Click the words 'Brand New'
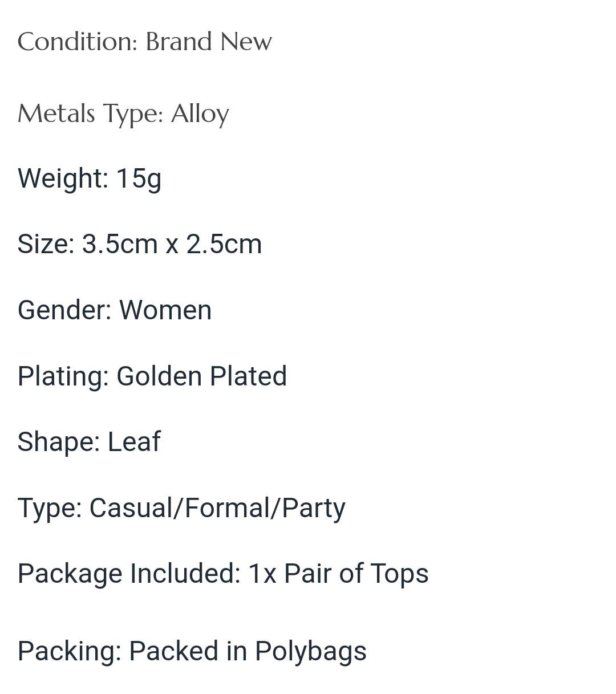This screenshot has height=694, width=616. coord(209,42)
